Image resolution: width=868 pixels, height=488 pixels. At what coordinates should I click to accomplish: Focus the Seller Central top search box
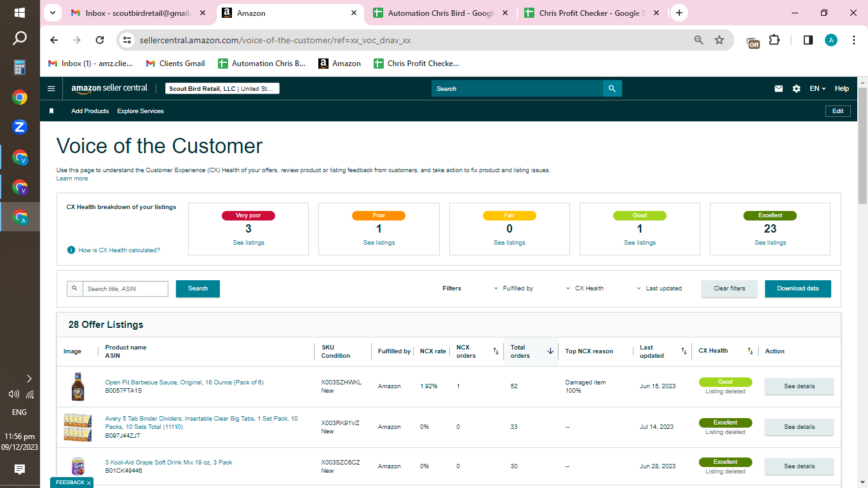coord(517,89)
